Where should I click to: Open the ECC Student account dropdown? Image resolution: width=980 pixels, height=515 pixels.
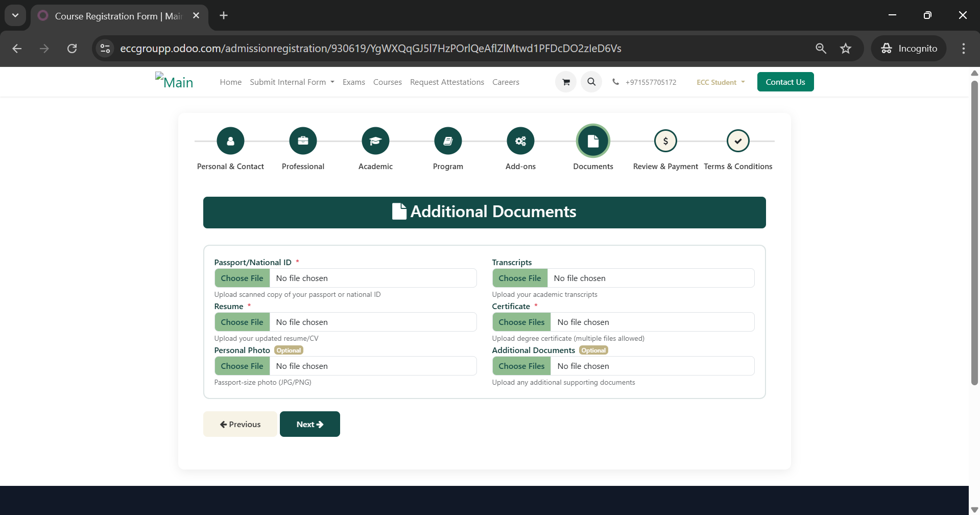coord(720,82)
